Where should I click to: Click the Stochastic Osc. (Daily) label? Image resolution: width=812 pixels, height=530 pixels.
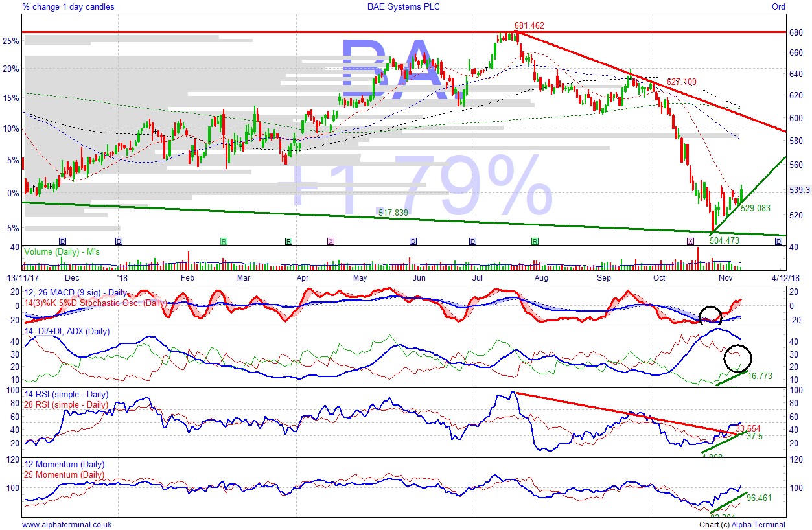(x=95, y=303)
